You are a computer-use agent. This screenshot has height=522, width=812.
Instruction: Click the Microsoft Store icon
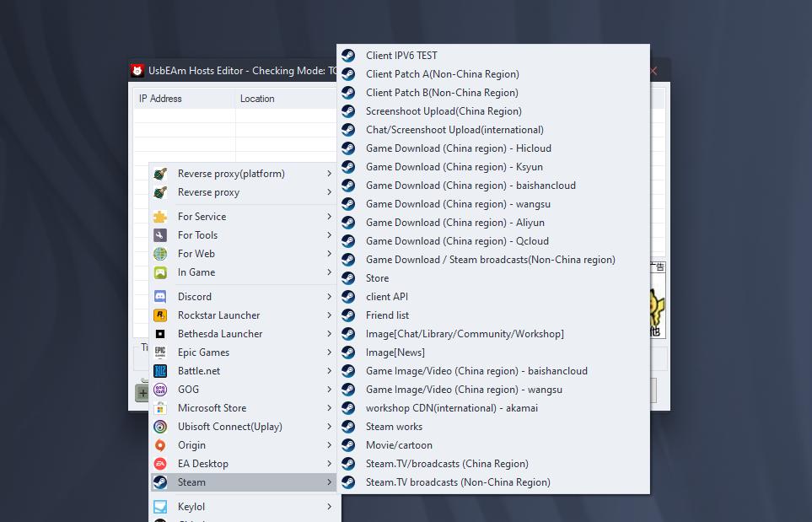[160, 408]
